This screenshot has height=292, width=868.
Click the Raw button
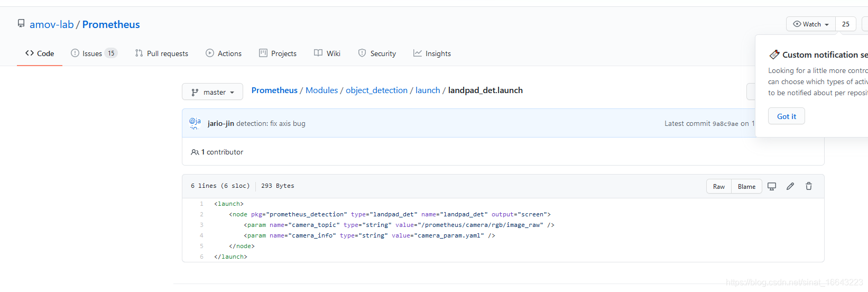[719, 186]
